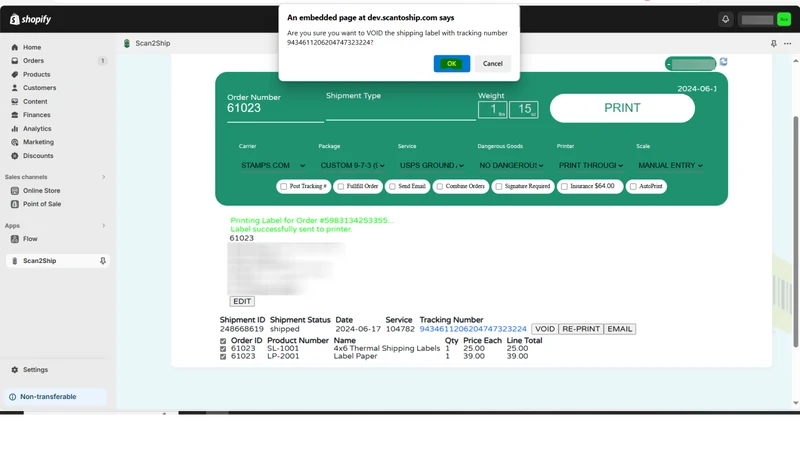Open Carrier dropdown showing STAMPS.COM
The width and height of the screenshot is (800, 450).
click(x=273, y=165)
